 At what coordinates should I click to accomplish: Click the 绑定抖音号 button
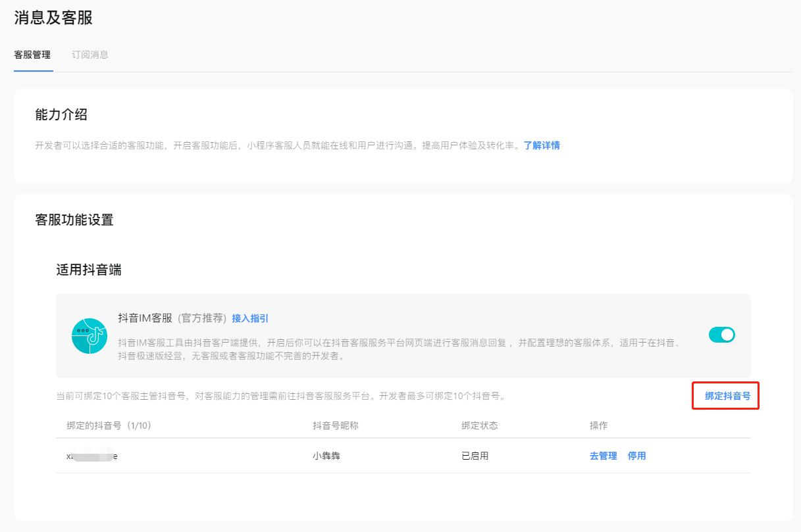coord(727,396)
